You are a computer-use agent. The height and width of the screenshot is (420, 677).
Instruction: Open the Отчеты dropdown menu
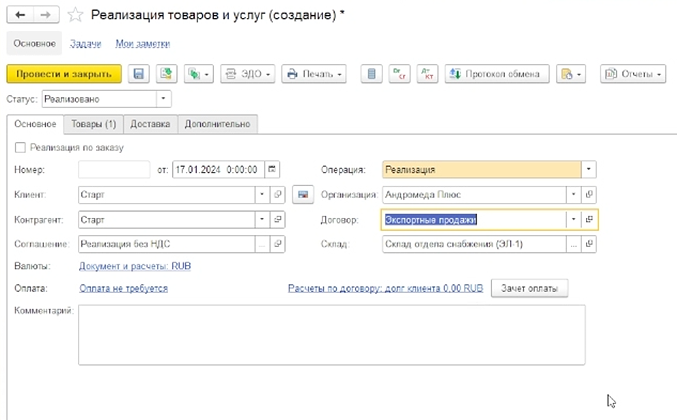click(632, 74)
